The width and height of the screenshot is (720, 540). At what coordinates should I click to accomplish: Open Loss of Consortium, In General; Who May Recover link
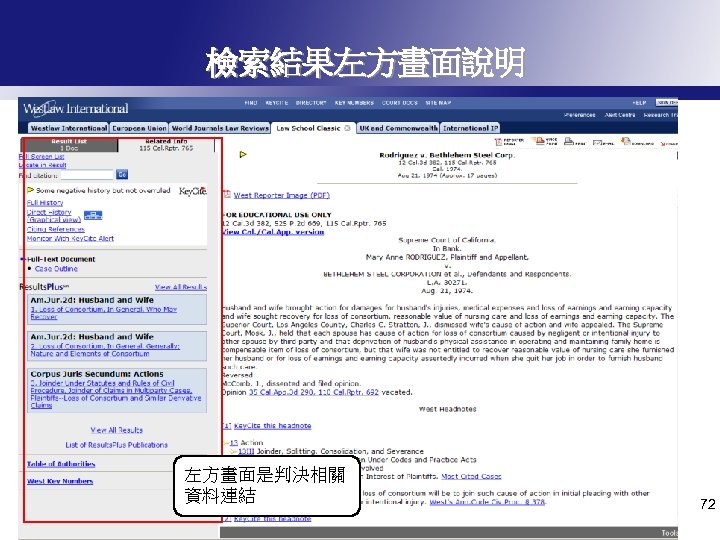point(104,313)
